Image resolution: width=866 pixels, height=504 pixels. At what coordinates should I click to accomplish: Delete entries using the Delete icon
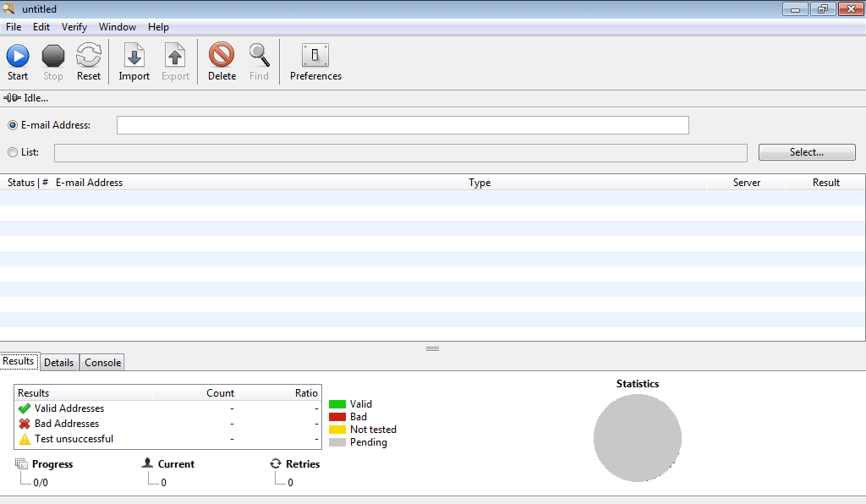(x=222, y=55)
